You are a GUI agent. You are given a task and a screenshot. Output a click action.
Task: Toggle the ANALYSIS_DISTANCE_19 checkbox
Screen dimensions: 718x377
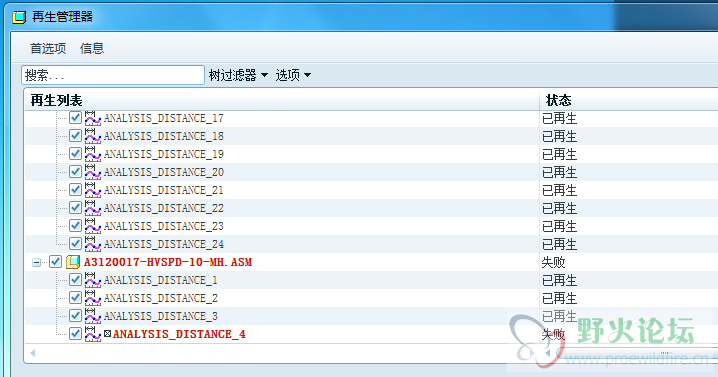click(75, 154)
